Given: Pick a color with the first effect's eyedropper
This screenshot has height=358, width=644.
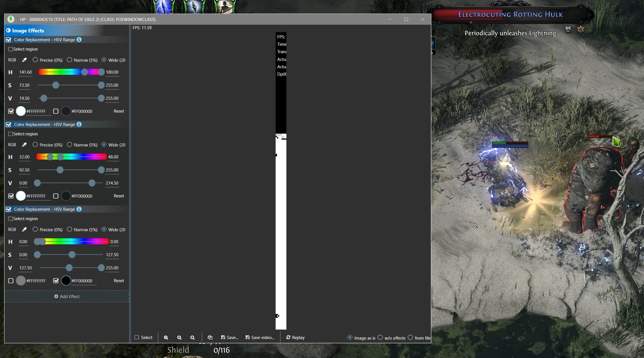Looking at the screenshot, I should pyautogui.click(x=24, y=60).
